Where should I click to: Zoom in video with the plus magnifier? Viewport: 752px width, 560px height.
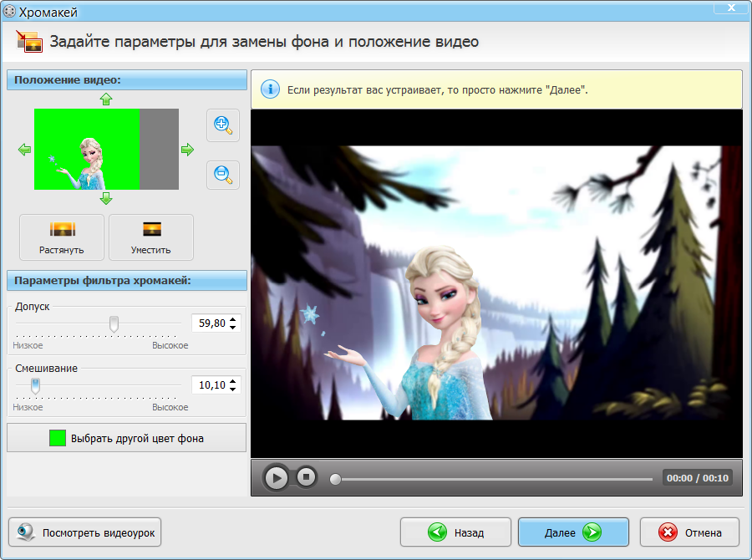(223, 125)
